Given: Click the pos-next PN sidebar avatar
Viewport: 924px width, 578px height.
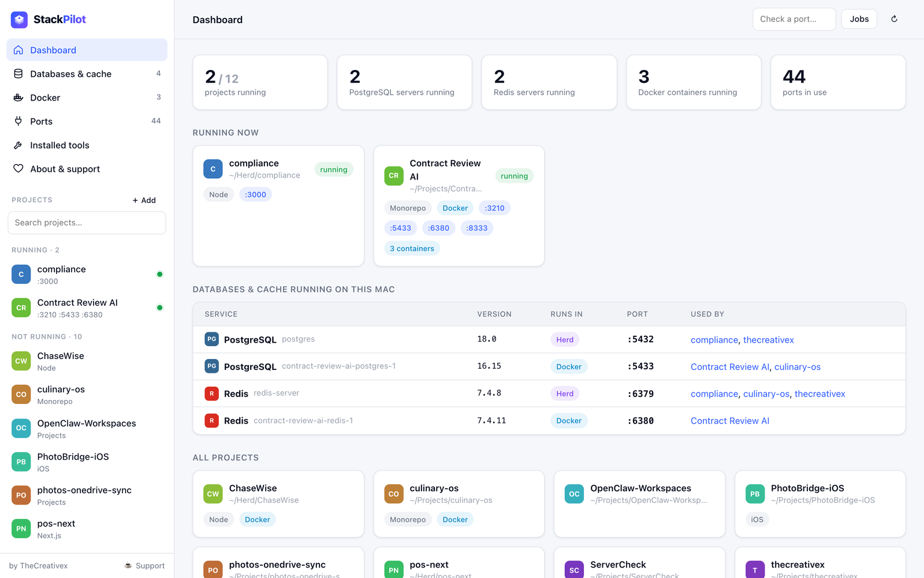Looking at the screenshot, I should pyautogui.click(x=21, y=529).
